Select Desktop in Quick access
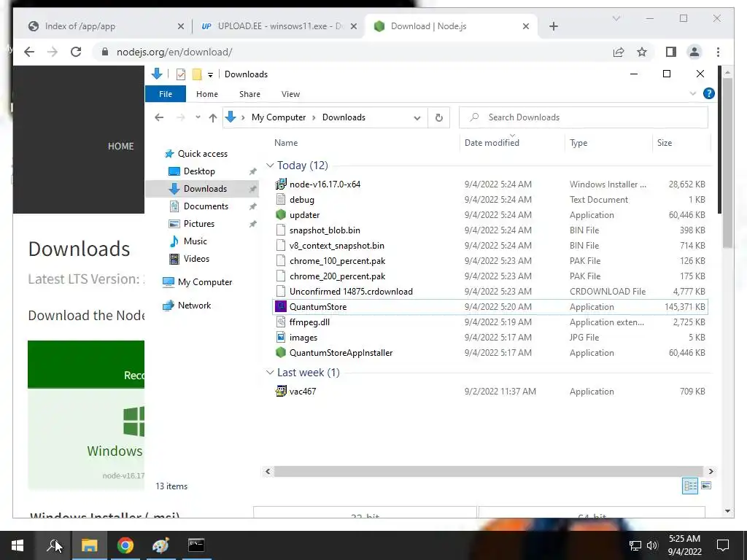This screenshot has width=747, height=560. (199, 171)
